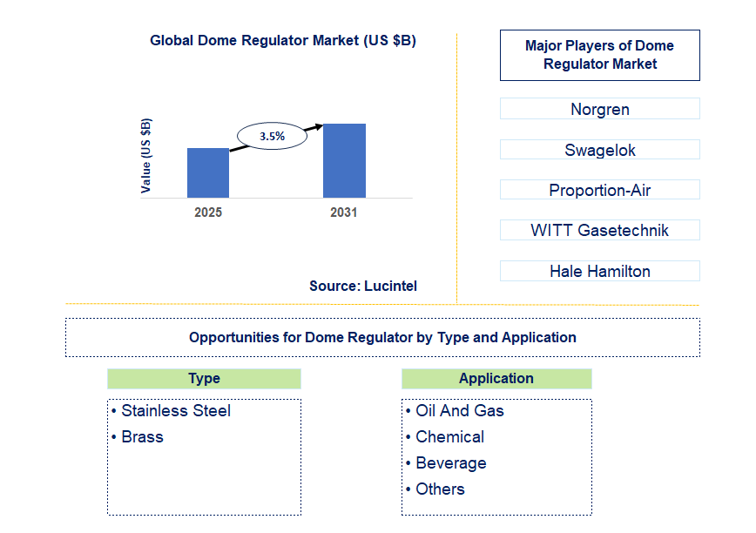Click the Global Dome Regulator Market title
The width and height of the screenshot is (756, 533).
(284, 40)
